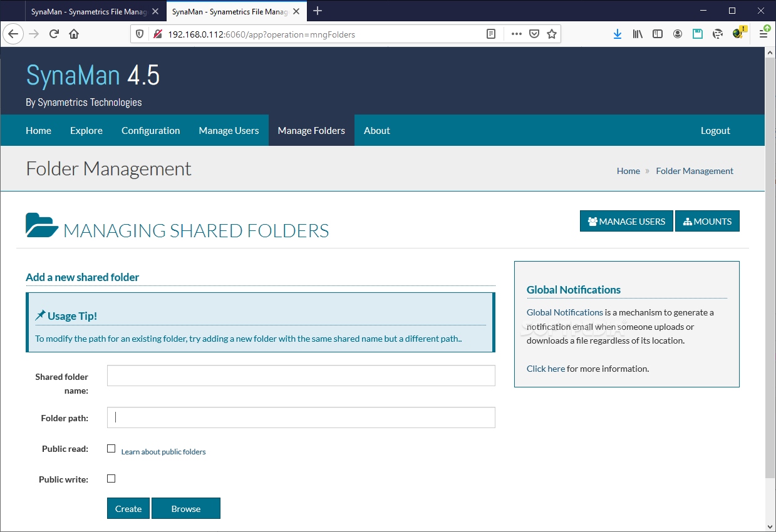Bookmark this page with star icon

coord(552,34)
